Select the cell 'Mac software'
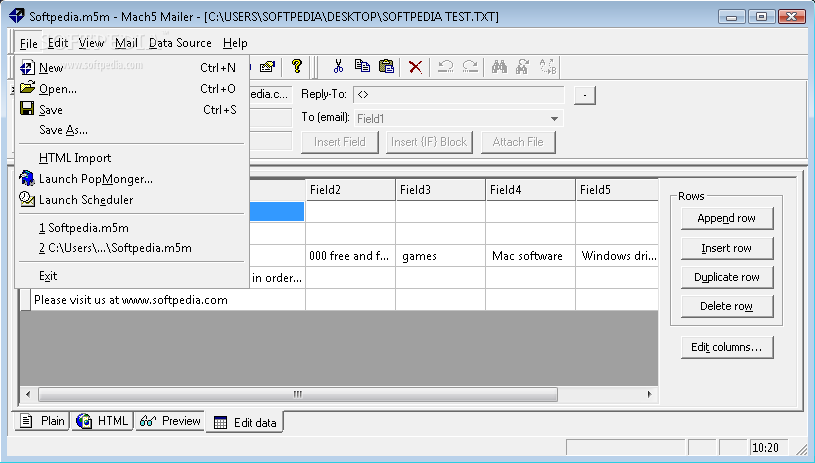The width and height of the screenshot is (815, 463). [530, 256]
